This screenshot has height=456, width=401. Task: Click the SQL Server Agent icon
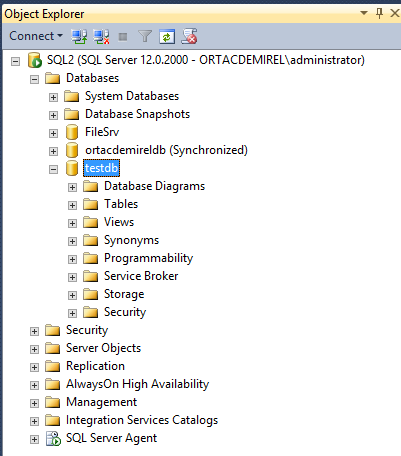[x=53, y=438]
